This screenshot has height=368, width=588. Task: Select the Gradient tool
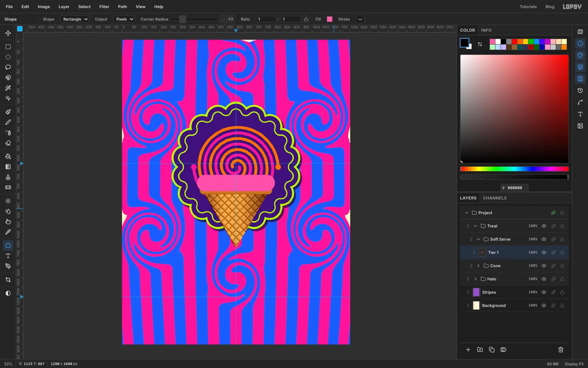[x=8, y=167]
